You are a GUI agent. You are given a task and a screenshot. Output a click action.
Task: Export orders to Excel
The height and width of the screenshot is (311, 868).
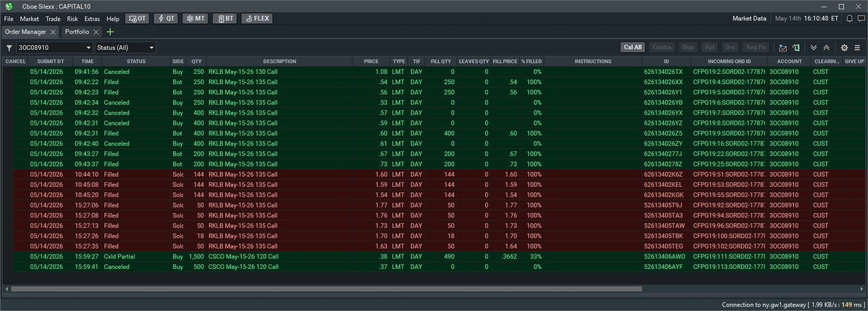(x=796, y=48)
